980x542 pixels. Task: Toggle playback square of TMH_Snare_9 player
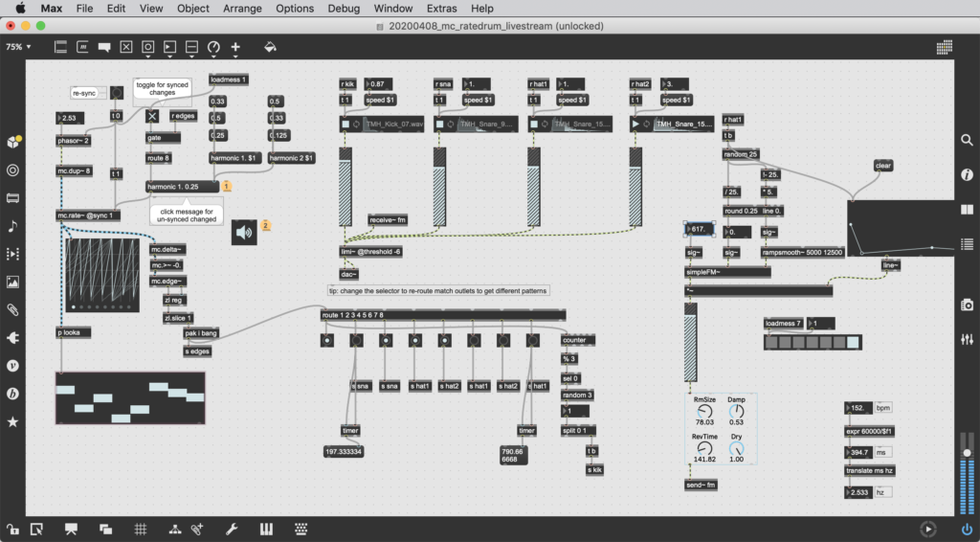point(440,124)
